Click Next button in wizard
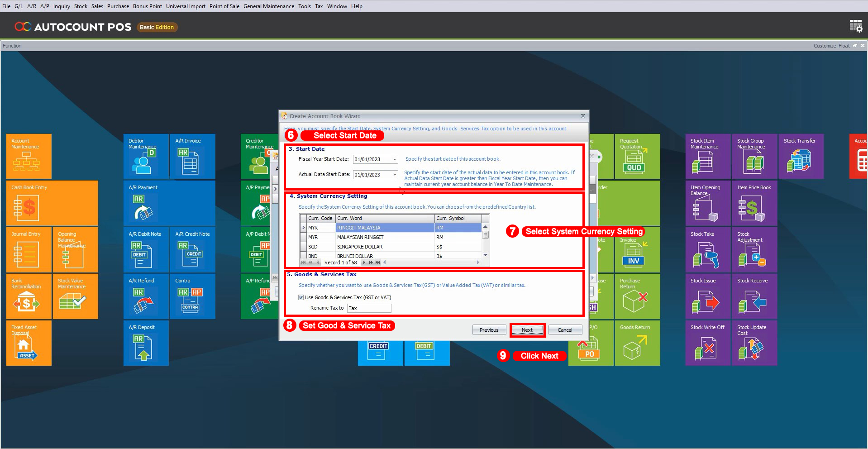The image size is (868, 449). pyautogui.click(x=527, y=330)
